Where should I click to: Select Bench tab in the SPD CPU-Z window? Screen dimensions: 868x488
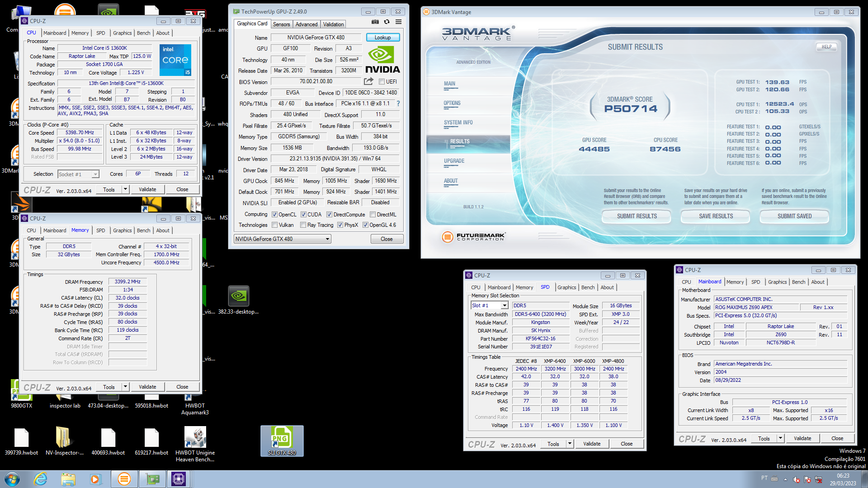click(x=588, y=287)
